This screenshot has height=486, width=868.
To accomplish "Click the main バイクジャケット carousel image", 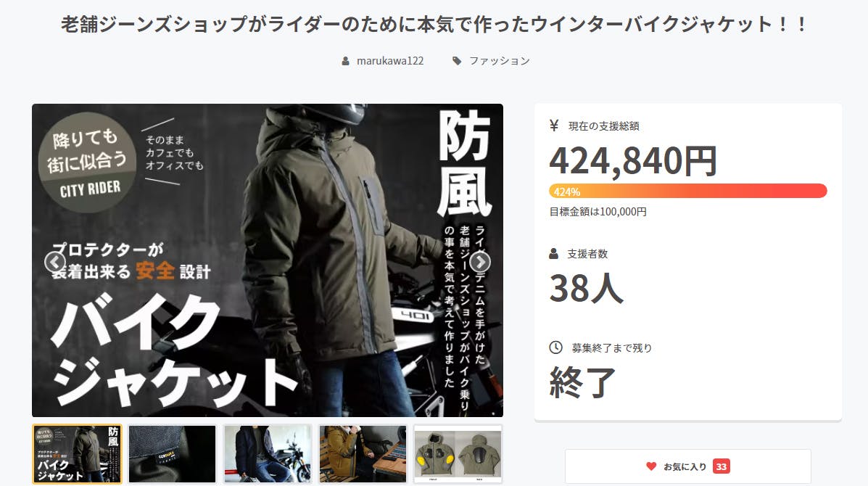I will coord(268,260).
